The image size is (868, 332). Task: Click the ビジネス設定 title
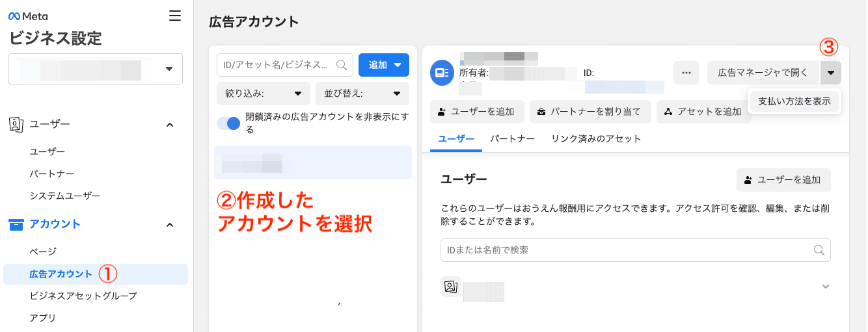(x=55, y=38)
